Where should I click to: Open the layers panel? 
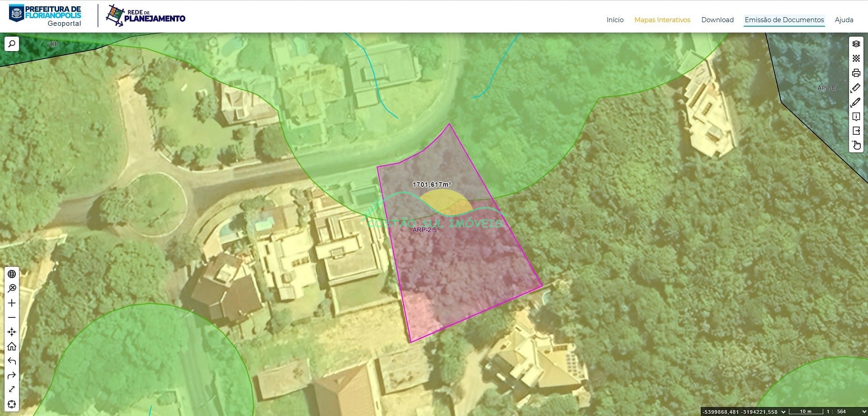[856, 44]
